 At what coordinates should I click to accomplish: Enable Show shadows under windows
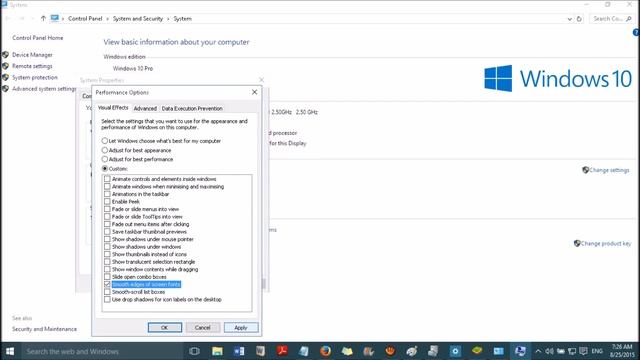[107, 247]
